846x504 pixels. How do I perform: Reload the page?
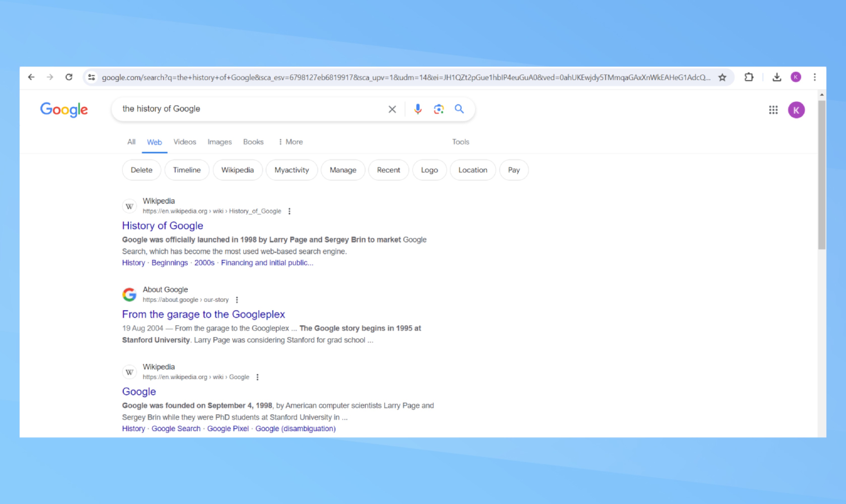point(69,77)
